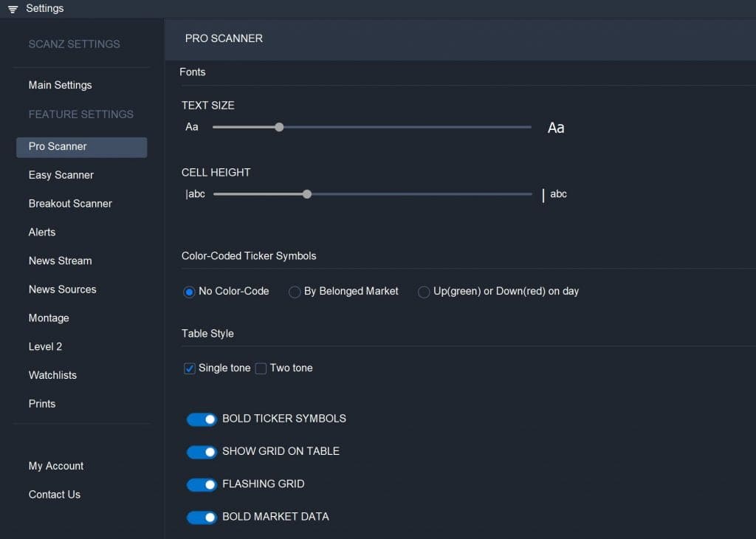
Task: Select By Belonged Market color-coding
Action: pyautogui.click(x=295, y=292)
